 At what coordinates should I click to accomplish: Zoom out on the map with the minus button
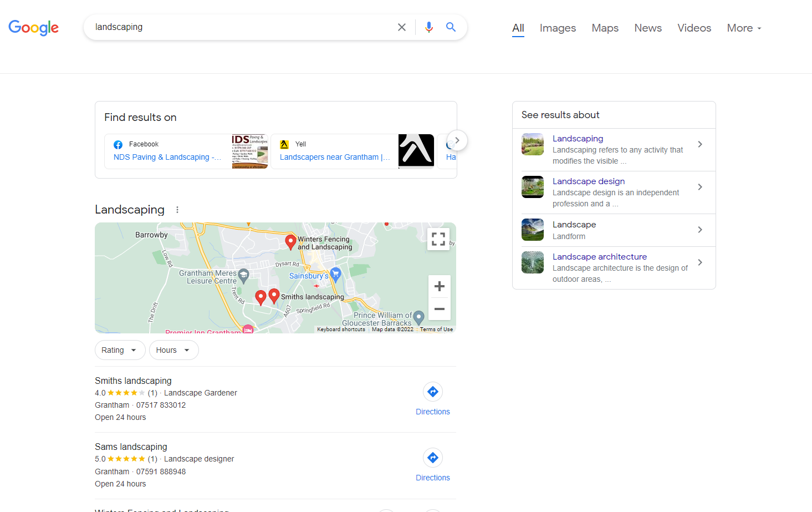coord(439,309)
